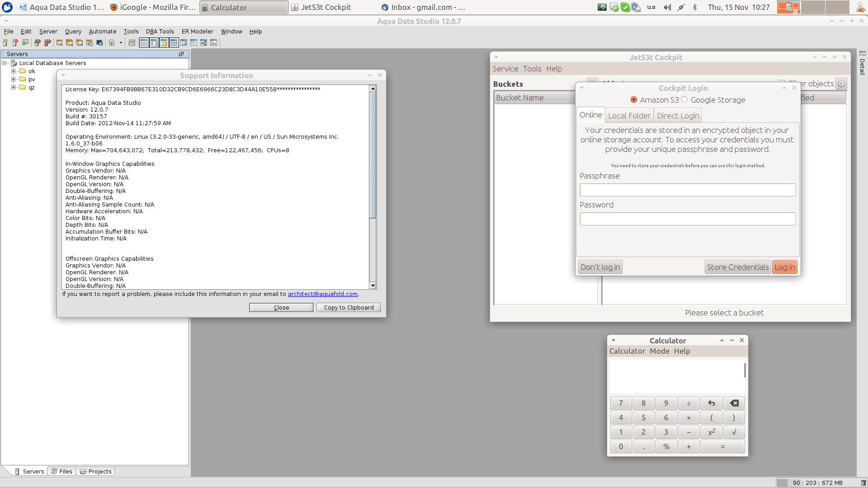Click Copy to Clipboard button
Image resolution: width=868 pixels, height=488 pixels.
click(349, 308)
